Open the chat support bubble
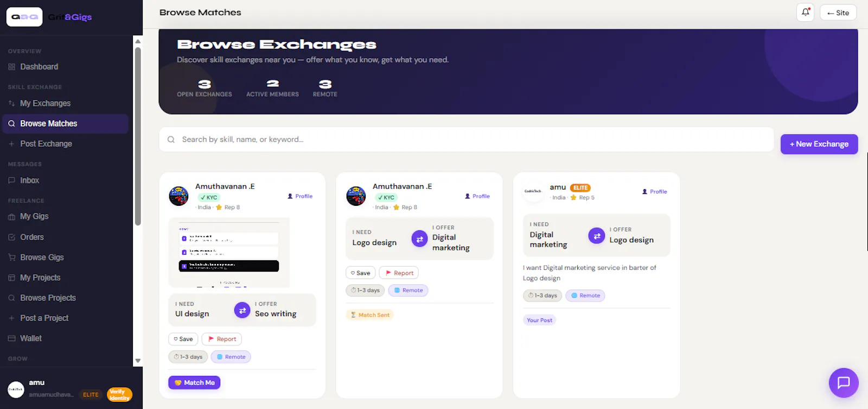Image resolution: width=868 pixels, height=409 pixels. (x=844, y=382)
